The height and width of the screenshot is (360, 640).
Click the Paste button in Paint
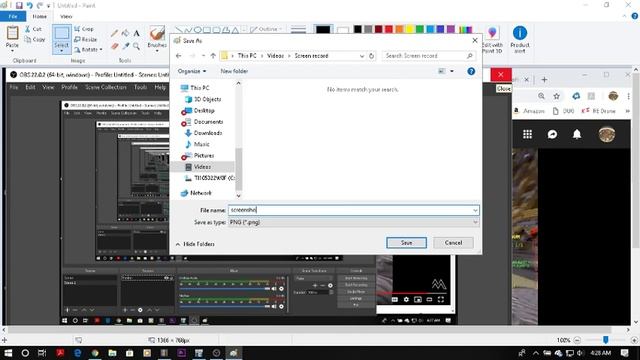12,38
